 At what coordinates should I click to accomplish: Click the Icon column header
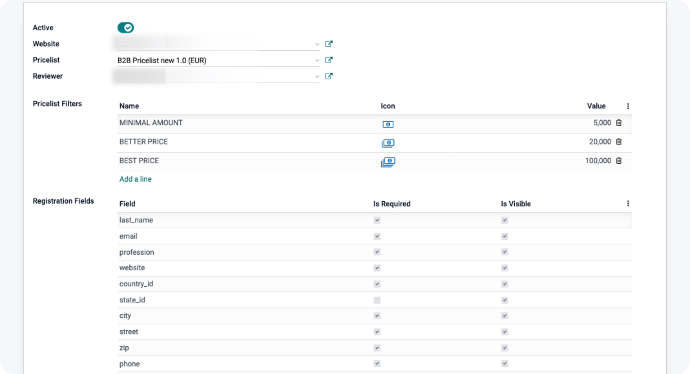pyautogui.click(x=388, y=106)
